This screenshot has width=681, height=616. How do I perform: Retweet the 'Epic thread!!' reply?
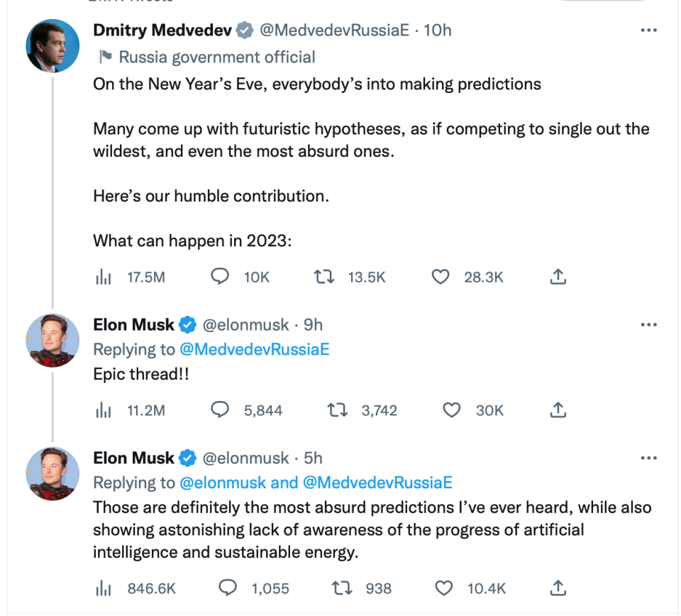(x=336, y=410)
